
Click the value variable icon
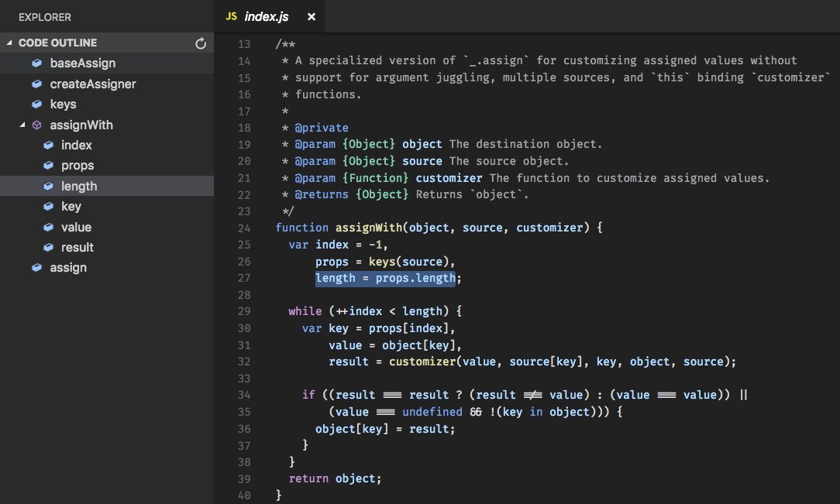pyautogui.click(x=48, y=227)
